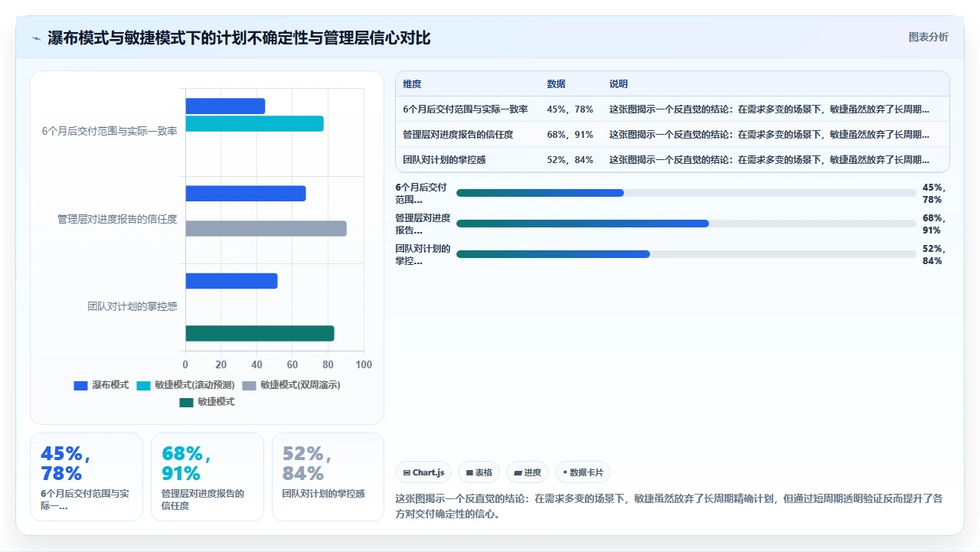This screenshot has height=552, width=980.
Task: Click the progress bar for 团队对计划的掌控
Action: click(686, 254)
